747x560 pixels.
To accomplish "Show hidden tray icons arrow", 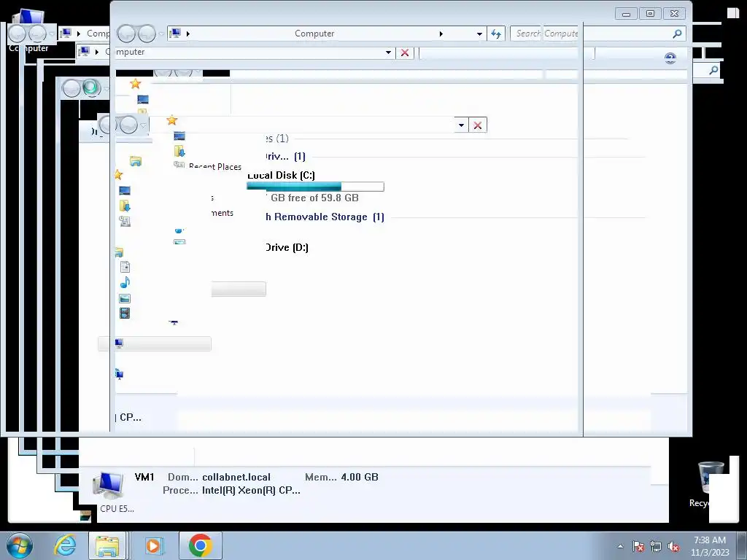I will tap(620, 547).
